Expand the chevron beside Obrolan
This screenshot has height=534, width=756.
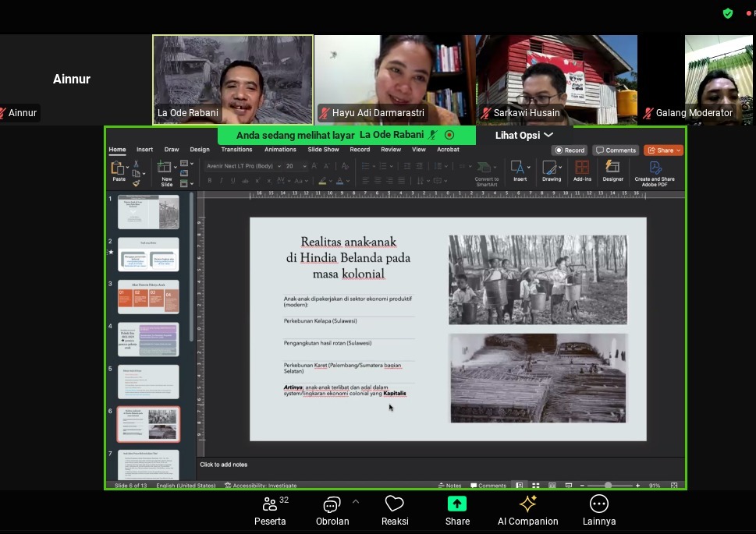tap(356, 502)
